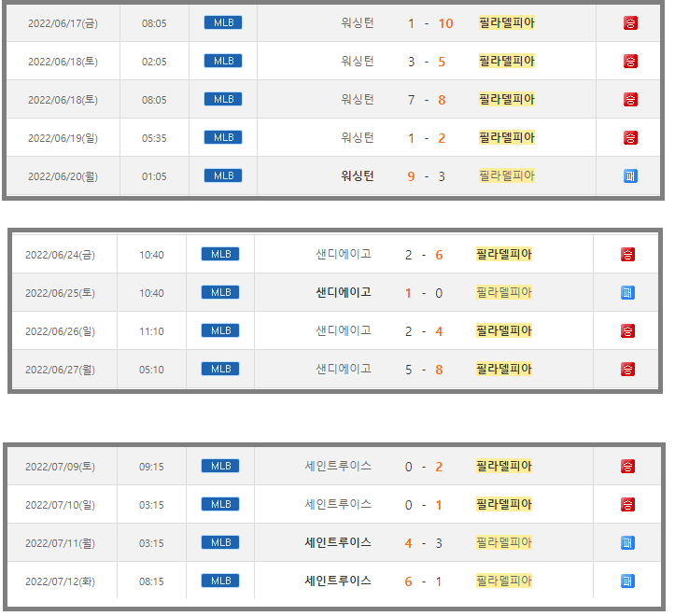Click highlighted 필라델피아 in the 2022/06/17 row
Viewport: 675px width, 616px height.
pos(506,22)
